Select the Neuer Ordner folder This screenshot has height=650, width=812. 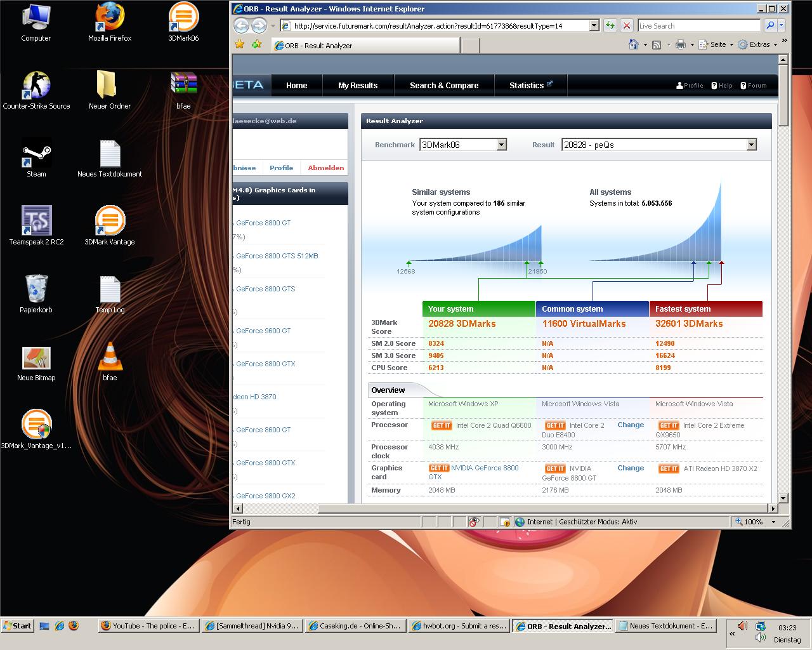[110, 91]
